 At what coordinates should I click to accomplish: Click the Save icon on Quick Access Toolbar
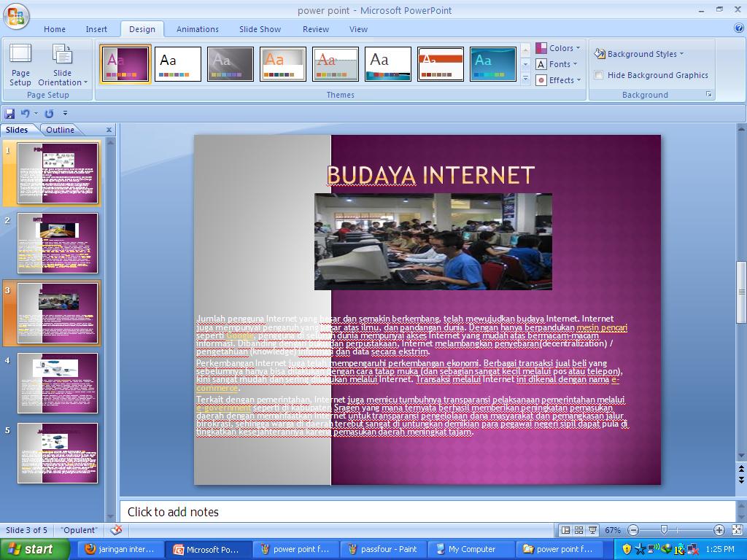click(x=9, y=114)
